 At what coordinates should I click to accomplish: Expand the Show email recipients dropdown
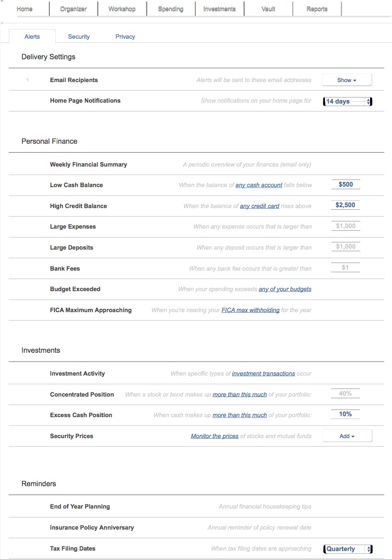click(346, 80)
